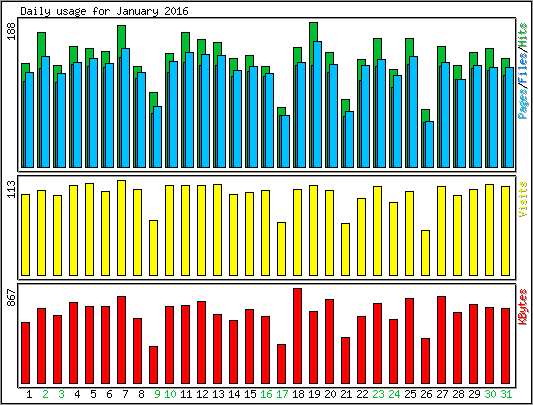Click day label 18 on the x-axis

(298, 394)
